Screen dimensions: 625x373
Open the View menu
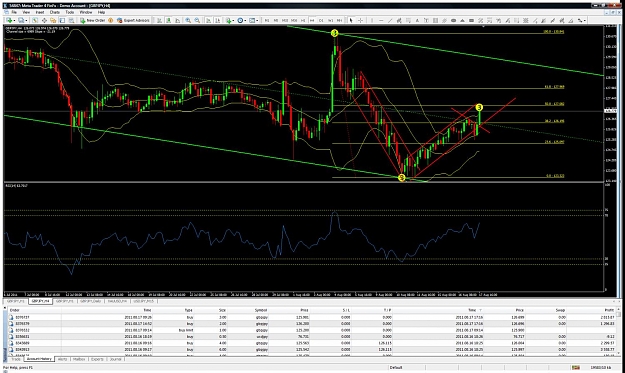coord(26,12)
